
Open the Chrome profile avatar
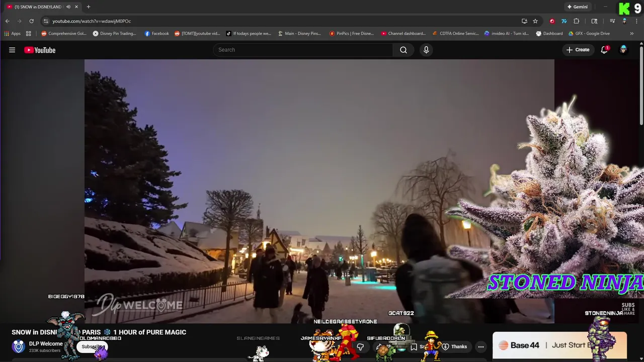[x=624, y=21]
